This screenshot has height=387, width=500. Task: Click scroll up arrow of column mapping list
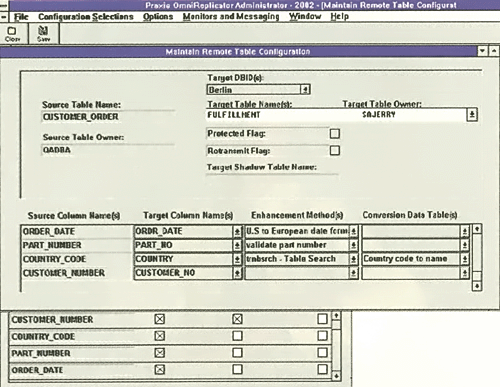pos(477,229)
